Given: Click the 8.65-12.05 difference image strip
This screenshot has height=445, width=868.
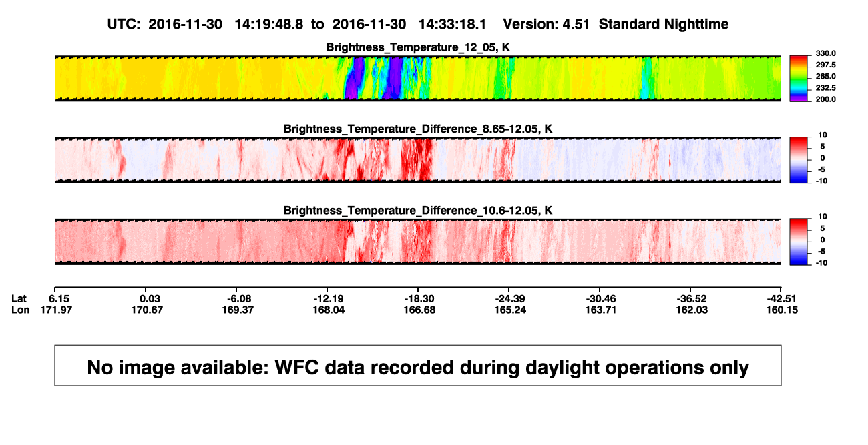Looking at the screenshot, I should point(418,160).
